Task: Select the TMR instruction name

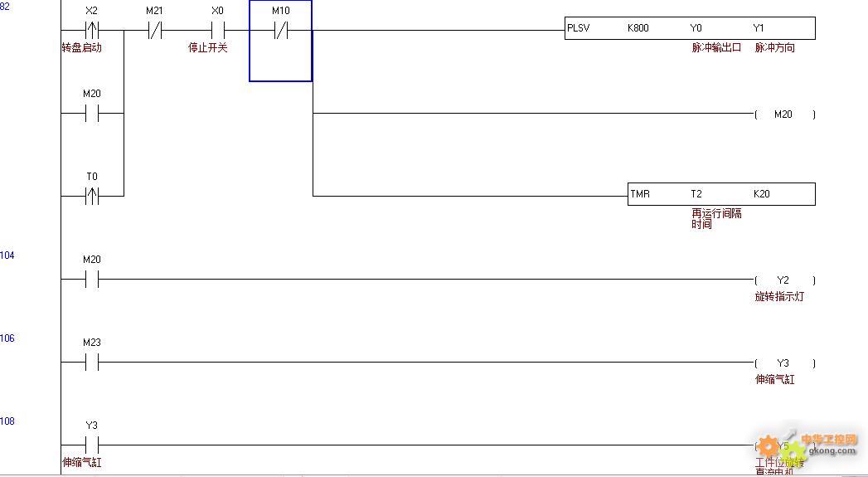Action: coord(640,194)
